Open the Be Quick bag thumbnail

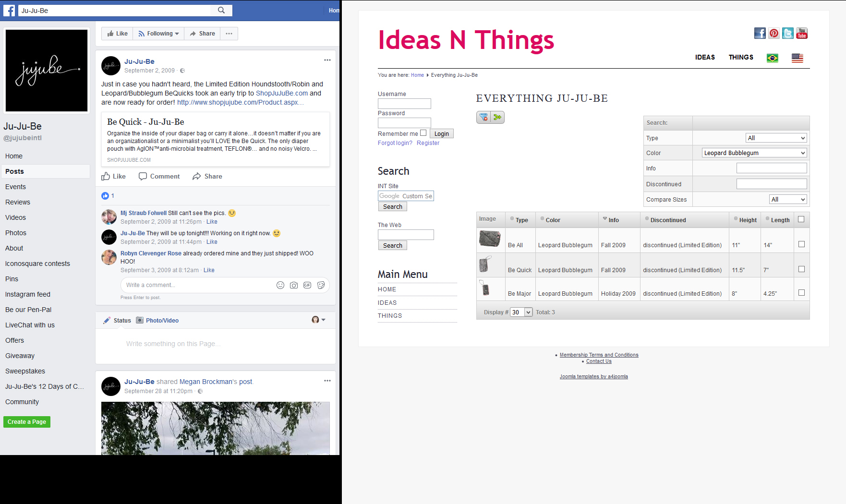coord(485,264)
